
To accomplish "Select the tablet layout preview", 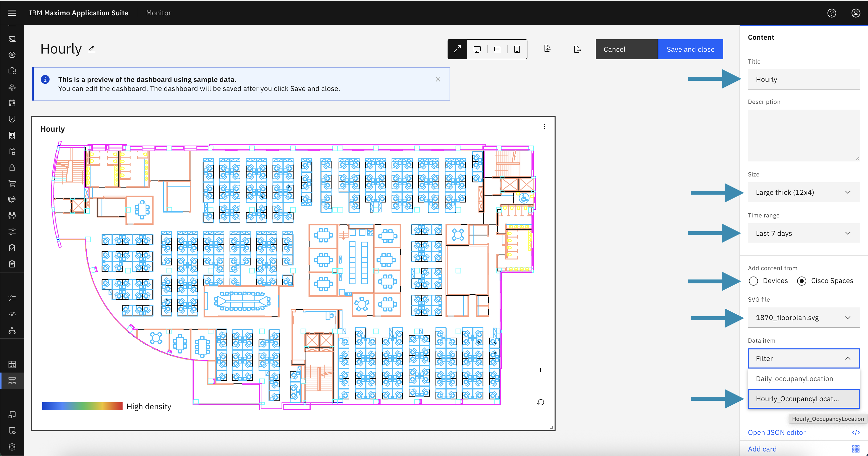I will coord(517,49).
